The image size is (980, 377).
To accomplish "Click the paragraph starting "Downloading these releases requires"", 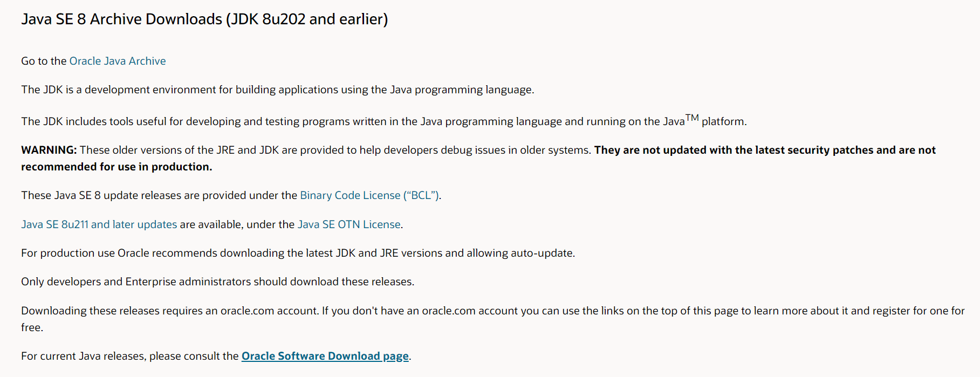I will [493, 319].
